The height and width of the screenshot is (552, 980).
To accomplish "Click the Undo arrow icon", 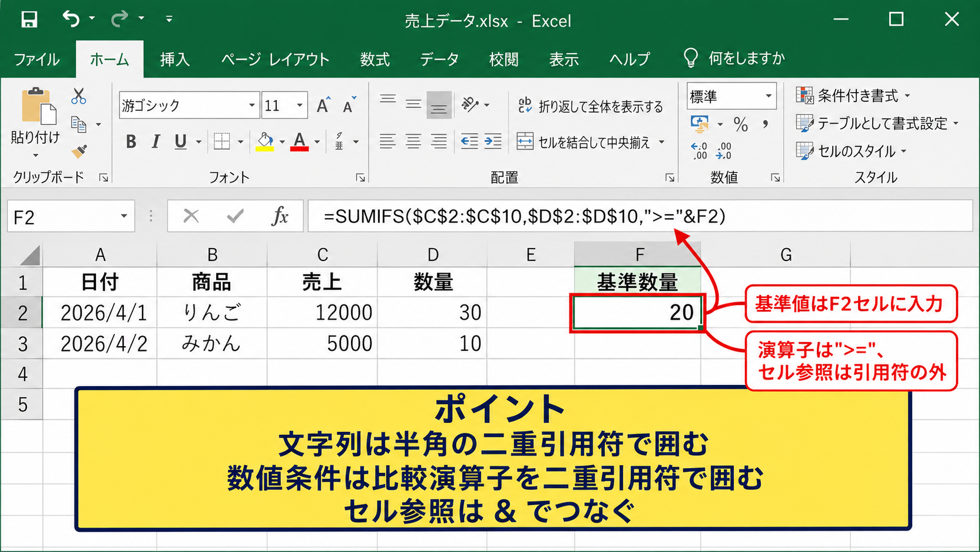I will click(72, 19).
